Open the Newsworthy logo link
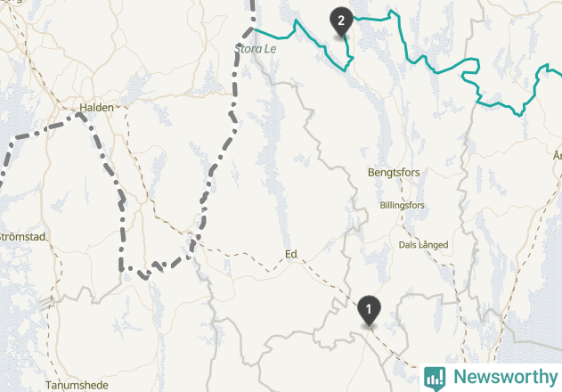Viewport: 562px width, 392px height. [491, 378]
